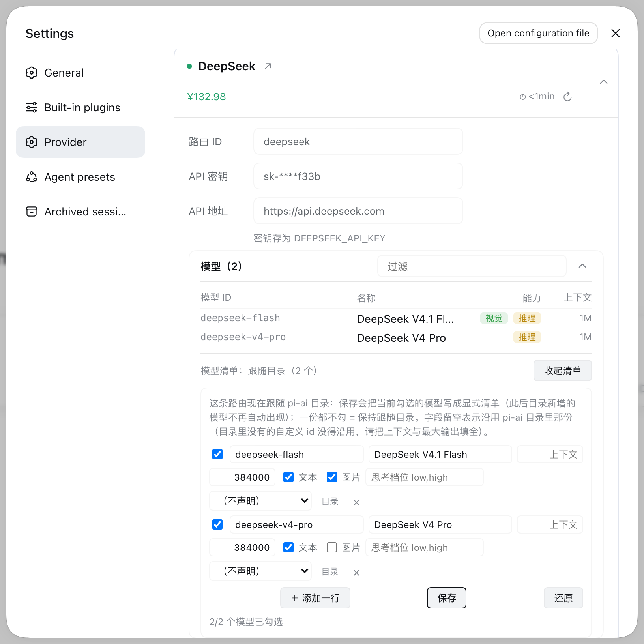This screenshot has width=644, height=644.
Task: Click DeepSeek V4 Pro name in table
Action: click(x=401, y=338)
